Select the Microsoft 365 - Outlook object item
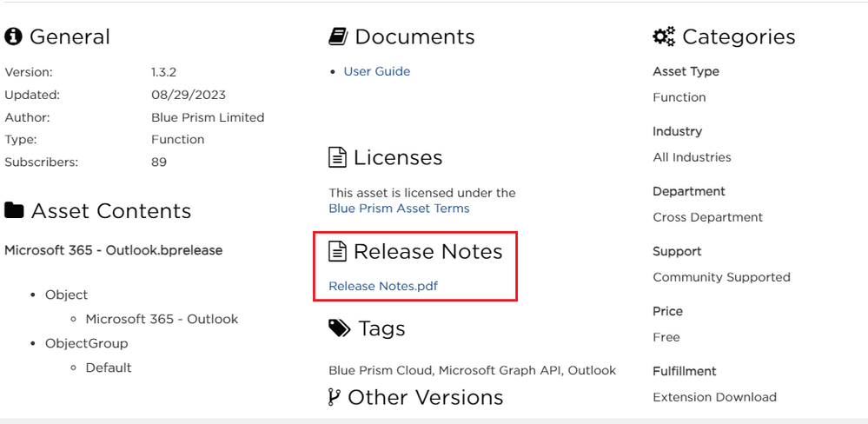This screenshot has width=868, height=424. (x=162, y=319)
